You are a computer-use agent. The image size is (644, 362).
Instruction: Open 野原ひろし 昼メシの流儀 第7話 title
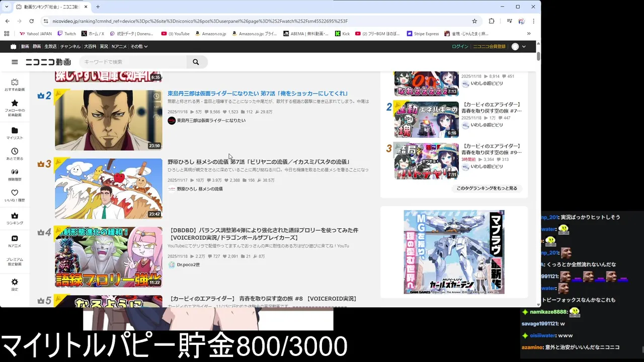[259, 162]
